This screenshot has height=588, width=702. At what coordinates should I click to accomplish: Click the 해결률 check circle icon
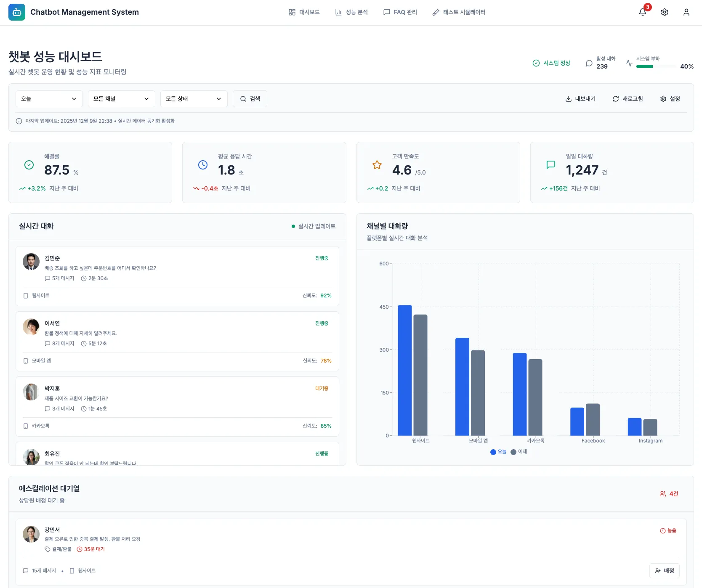coord(29,165)
